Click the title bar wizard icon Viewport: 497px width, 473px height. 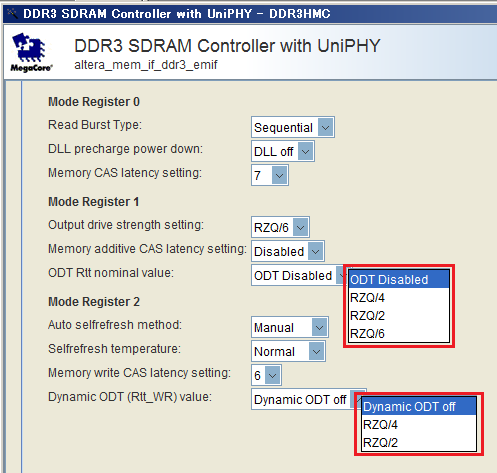12,13
